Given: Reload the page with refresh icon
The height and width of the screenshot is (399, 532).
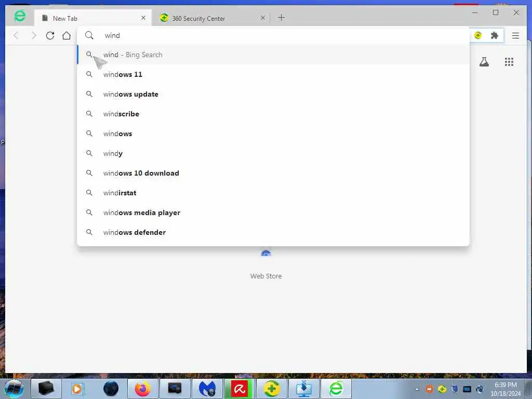Looking at the screenshot, I should coord(50,35).
